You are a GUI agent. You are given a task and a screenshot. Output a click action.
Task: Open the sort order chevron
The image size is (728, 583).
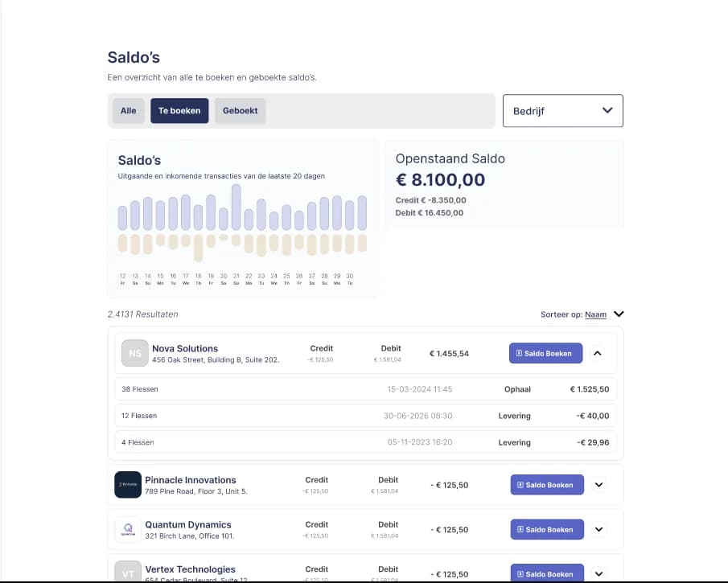(619, 314)
